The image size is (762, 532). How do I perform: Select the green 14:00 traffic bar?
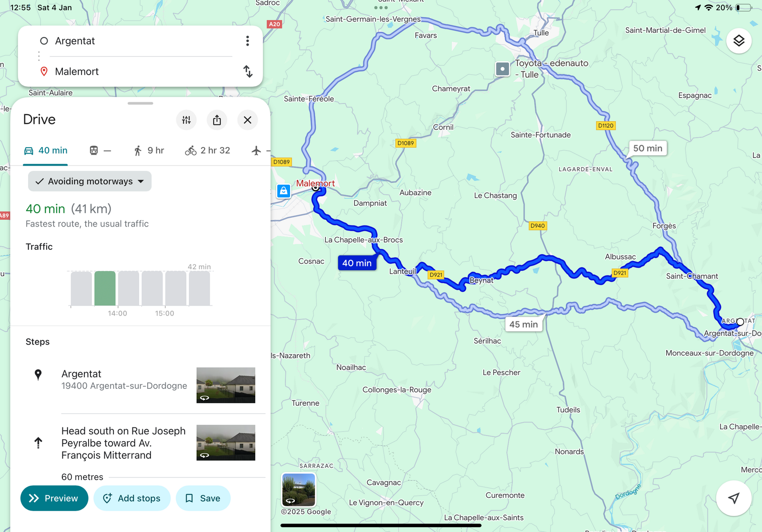point(105,288)
